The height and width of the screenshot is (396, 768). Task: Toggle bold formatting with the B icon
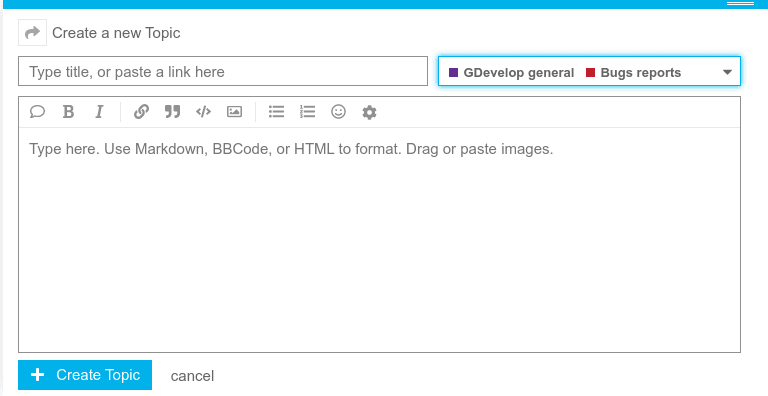coord(69,112)
